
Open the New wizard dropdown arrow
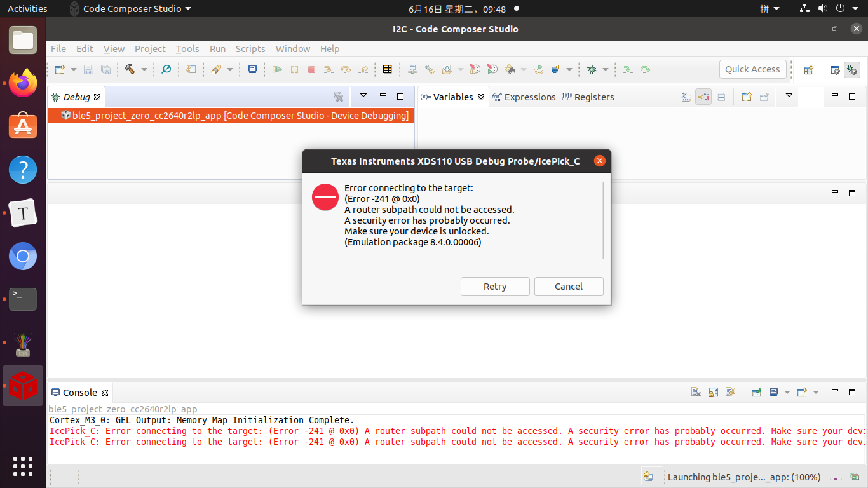tap(74, 69)
